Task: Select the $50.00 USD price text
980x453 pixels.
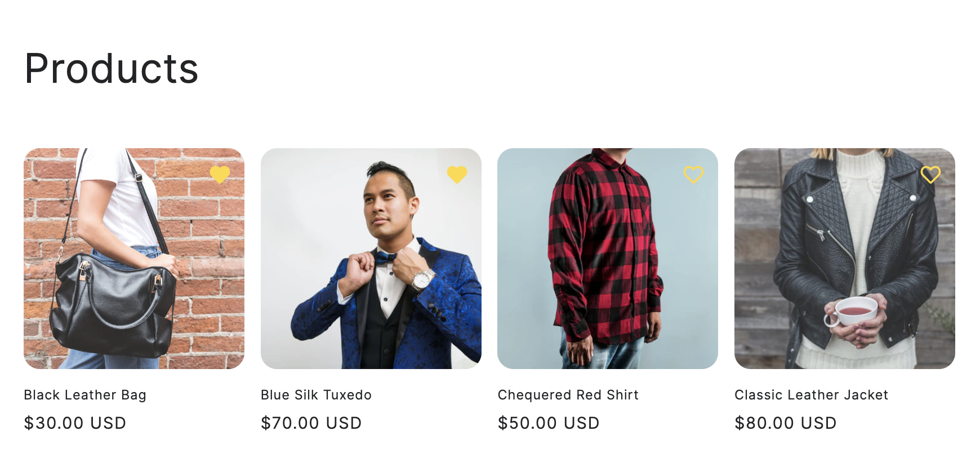Action: 549,423
